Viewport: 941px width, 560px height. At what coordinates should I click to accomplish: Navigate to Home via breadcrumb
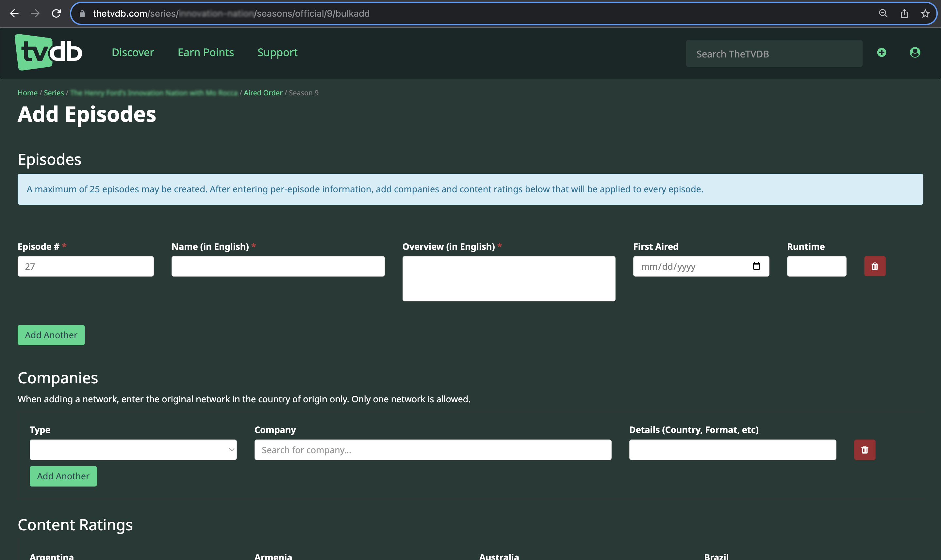click(27, 92)
